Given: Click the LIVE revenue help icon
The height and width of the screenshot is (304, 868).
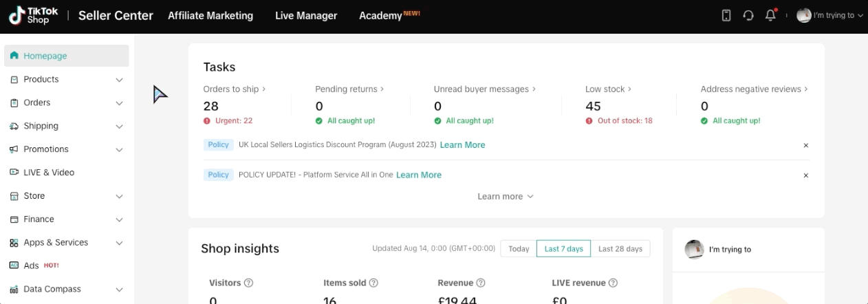Looking at the screenshot, I should pyautogui.click(x=613, y=283).
